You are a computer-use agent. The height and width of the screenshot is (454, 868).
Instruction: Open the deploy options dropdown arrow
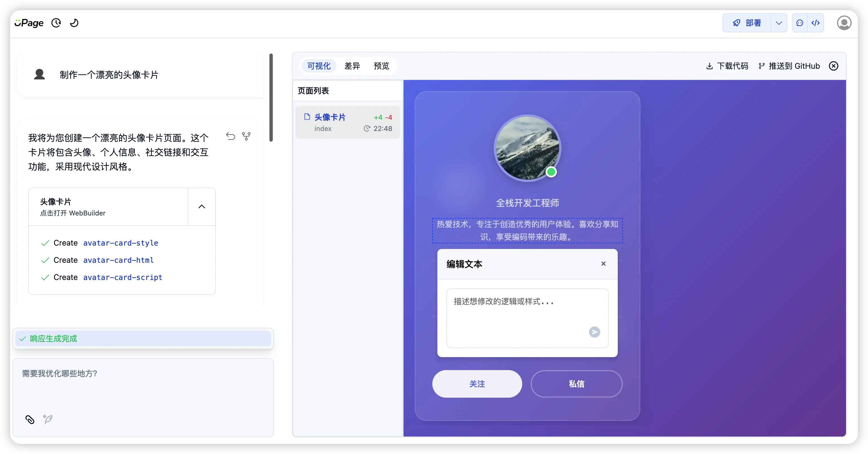(779, 23)
